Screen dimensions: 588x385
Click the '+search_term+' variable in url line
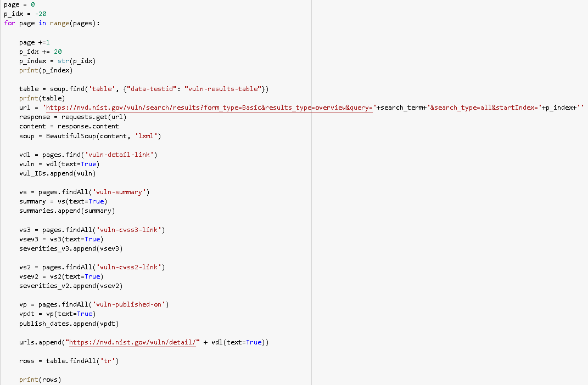(402, 107)
